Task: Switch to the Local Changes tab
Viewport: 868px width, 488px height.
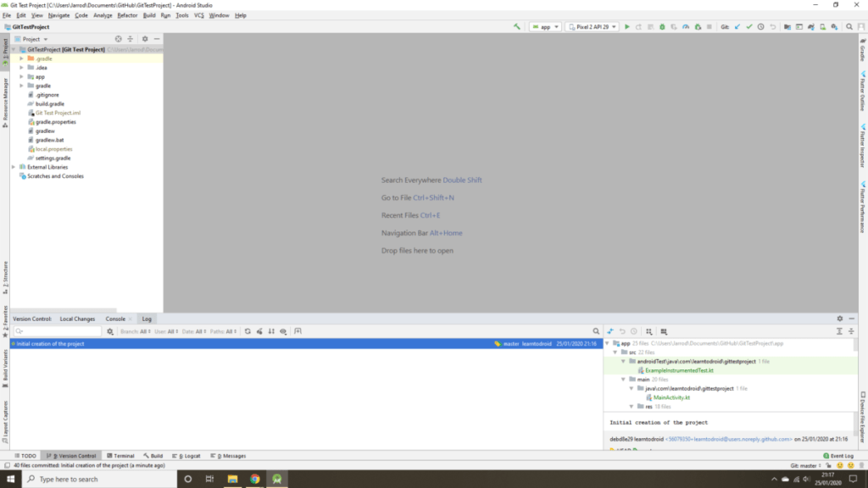Action: point(77,319)
